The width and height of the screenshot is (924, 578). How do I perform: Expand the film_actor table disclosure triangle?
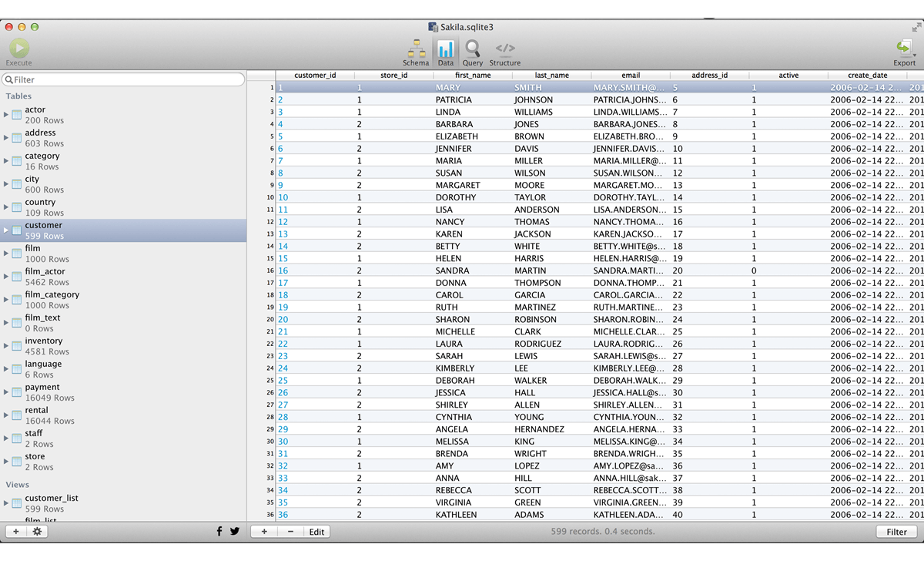tap(6, 277)
